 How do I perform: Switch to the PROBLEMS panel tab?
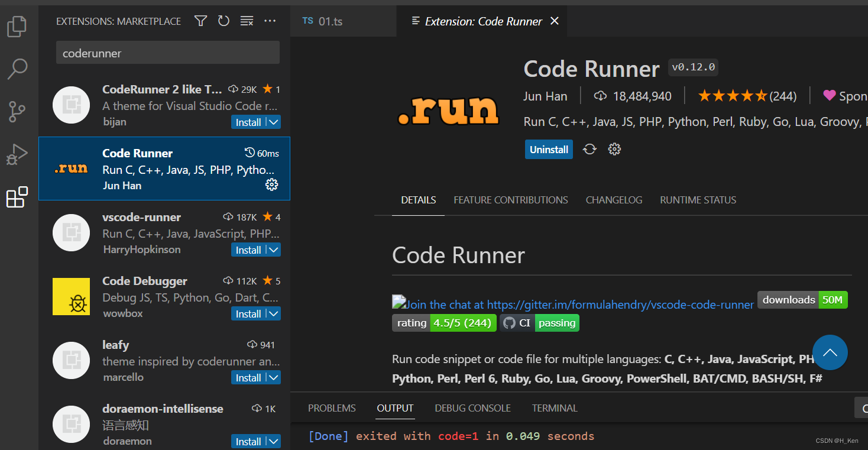click(x=332, y=408)
